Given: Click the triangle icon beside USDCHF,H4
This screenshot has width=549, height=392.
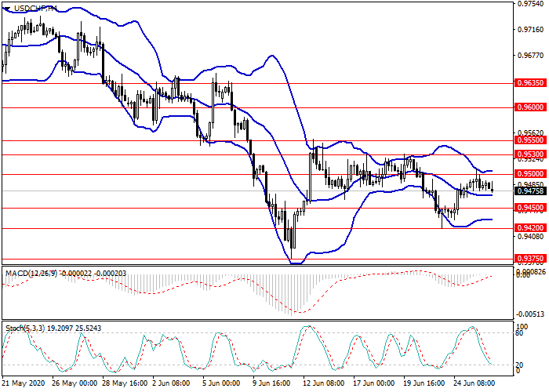Looking at the screenshot, I should click(x=6, y=8).
